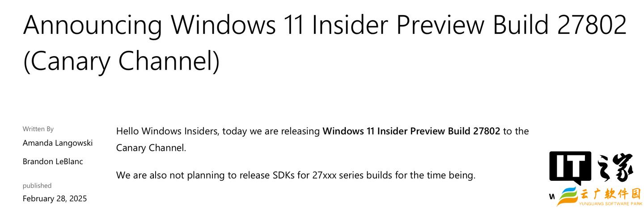This screenshot has height=208, width=644.
Task: Click the 之家 calligraphy logo characters
Action: coord(614,167)
